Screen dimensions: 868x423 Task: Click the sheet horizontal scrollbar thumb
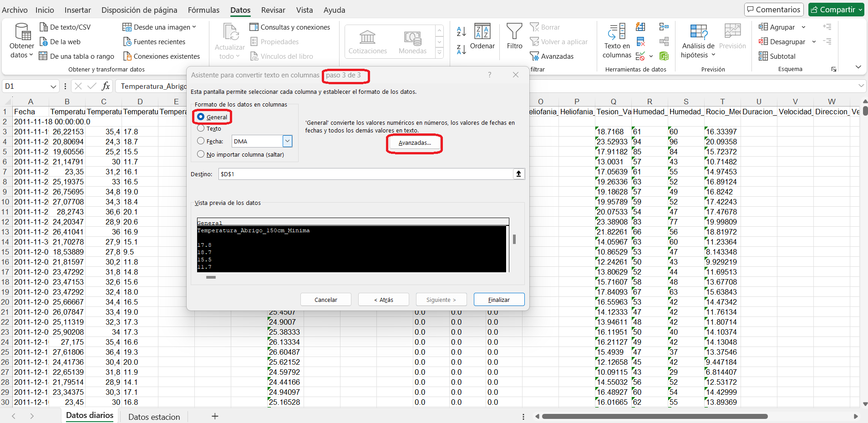click(x=655, y=416)
